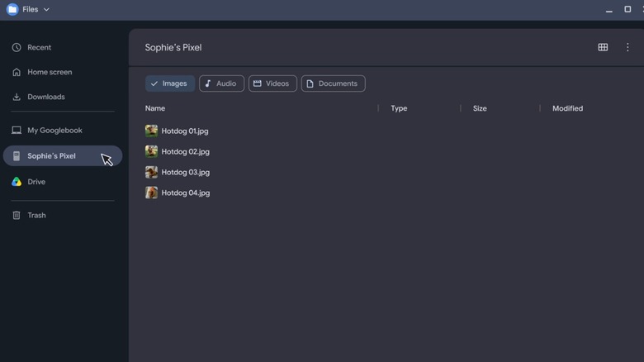
Task: Click the Trash bin icon
Action: [17, 215]
